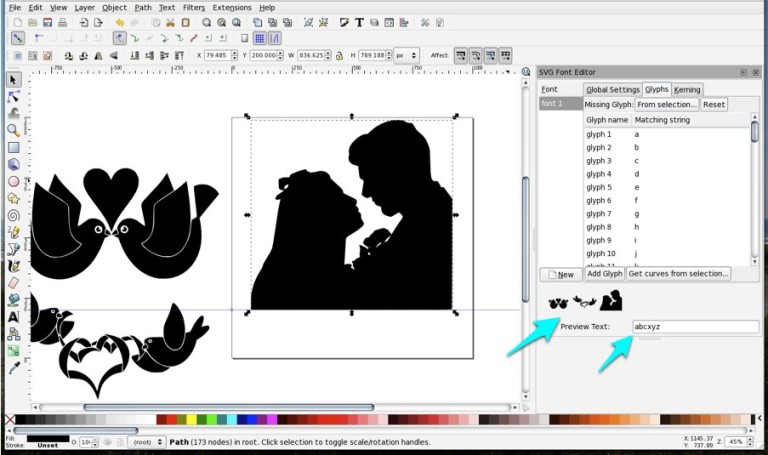The image size is (768, 455).
Task: Click the New document icon
Action: (18, 23)
